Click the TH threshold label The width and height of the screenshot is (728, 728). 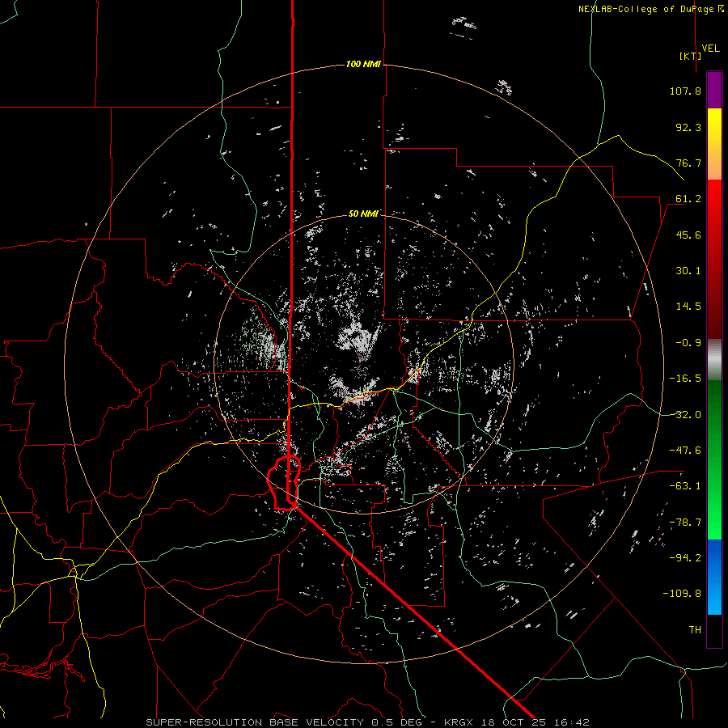[x=695, y=630]
